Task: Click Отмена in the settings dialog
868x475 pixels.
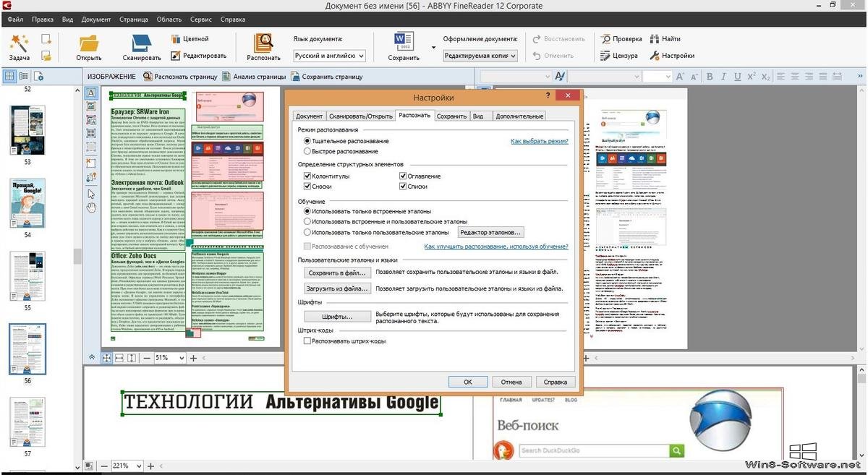Action: pyautogui.click(x=511, y=382)
